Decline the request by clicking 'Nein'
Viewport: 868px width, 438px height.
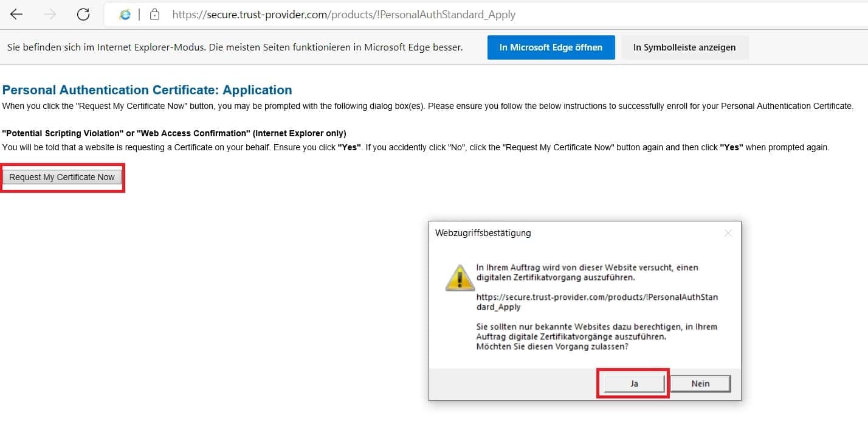pos(700,384)
